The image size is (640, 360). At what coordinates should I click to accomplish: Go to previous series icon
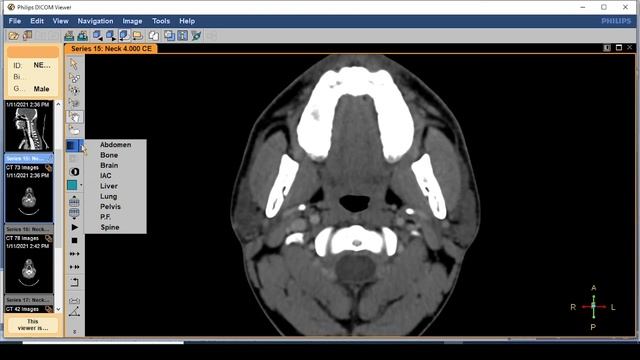point(98,36)
